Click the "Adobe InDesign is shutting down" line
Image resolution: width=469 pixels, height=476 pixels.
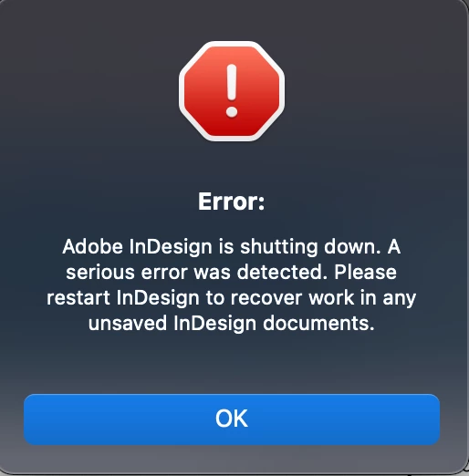click(232, 247)
